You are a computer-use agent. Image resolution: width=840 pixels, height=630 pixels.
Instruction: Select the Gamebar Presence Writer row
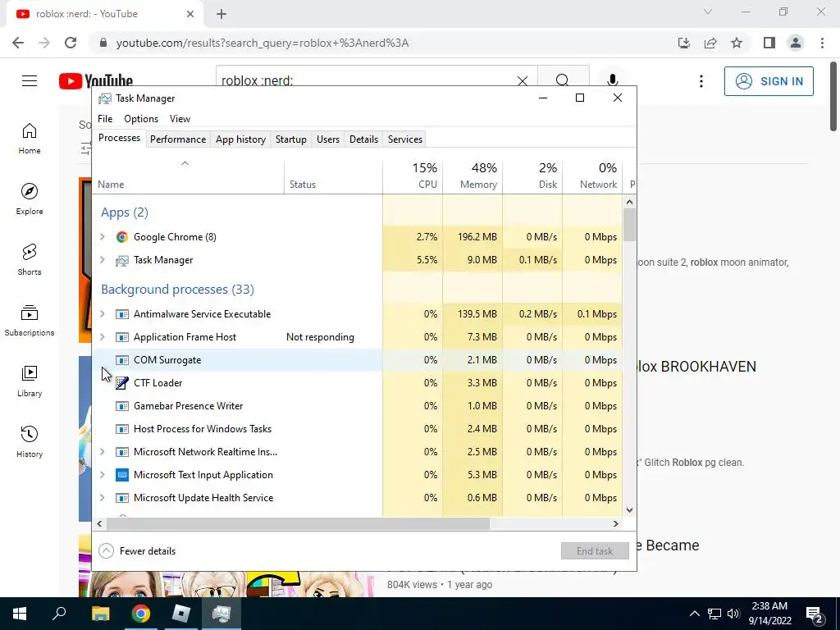pyautogui.click(x=358, y=406)
